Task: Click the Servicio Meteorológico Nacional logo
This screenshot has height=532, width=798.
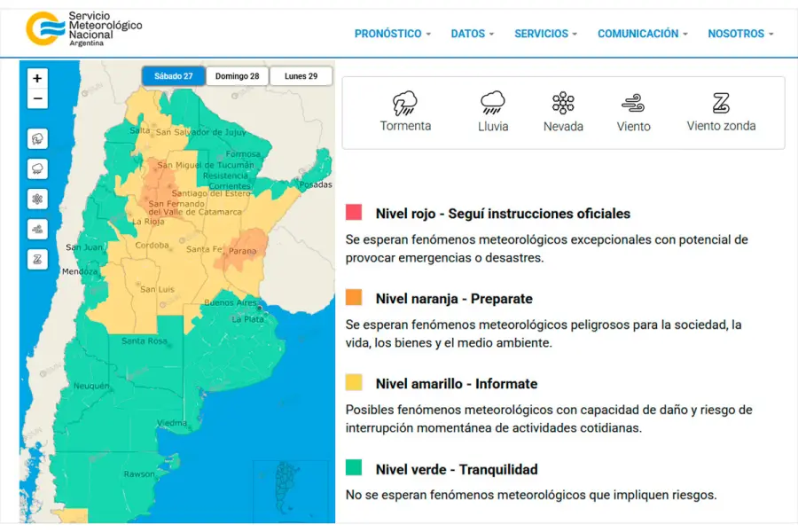Action: pyautogui.click(x=84, y=29)
